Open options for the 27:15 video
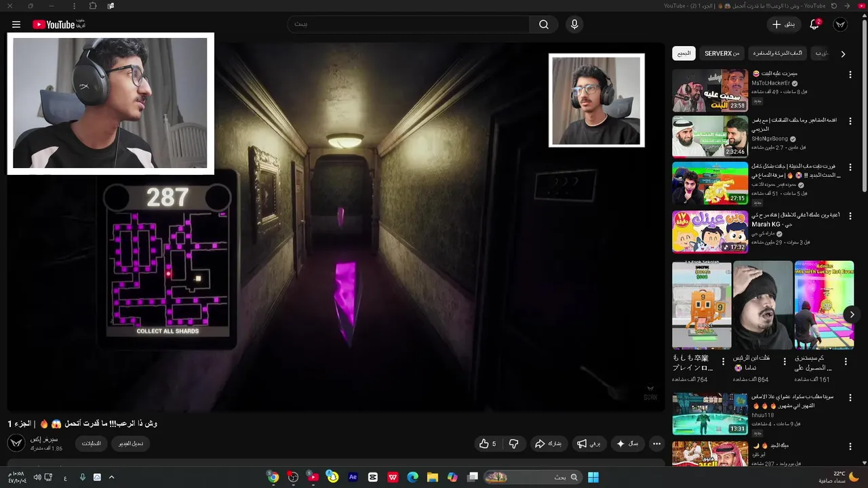Screen dimensions: 868x488 tap(850, 168)
